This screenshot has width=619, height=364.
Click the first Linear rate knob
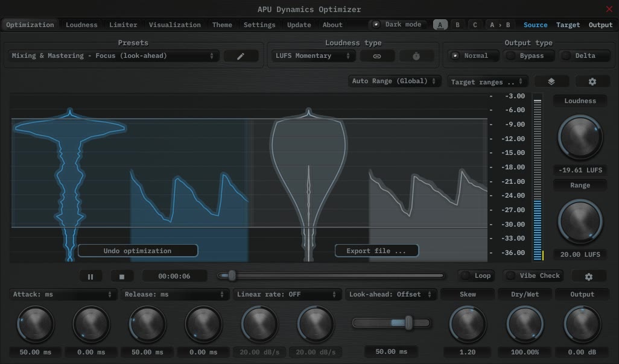pyautogui.click(x=259, y=324)
